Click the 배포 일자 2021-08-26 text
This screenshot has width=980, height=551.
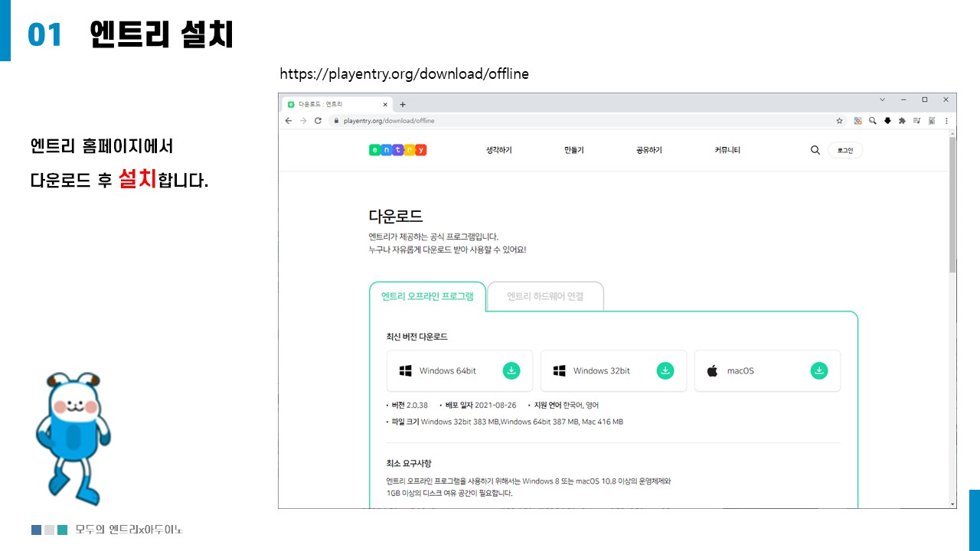coord(481,405)
